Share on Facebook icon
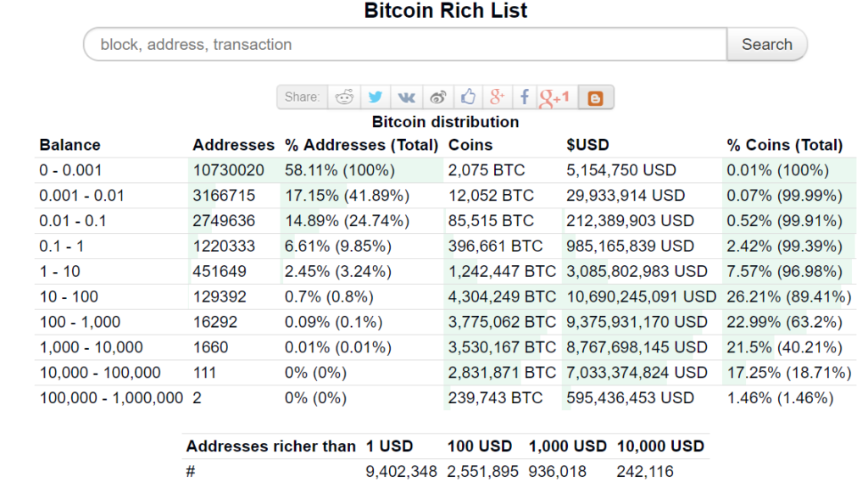 (524, 97)
